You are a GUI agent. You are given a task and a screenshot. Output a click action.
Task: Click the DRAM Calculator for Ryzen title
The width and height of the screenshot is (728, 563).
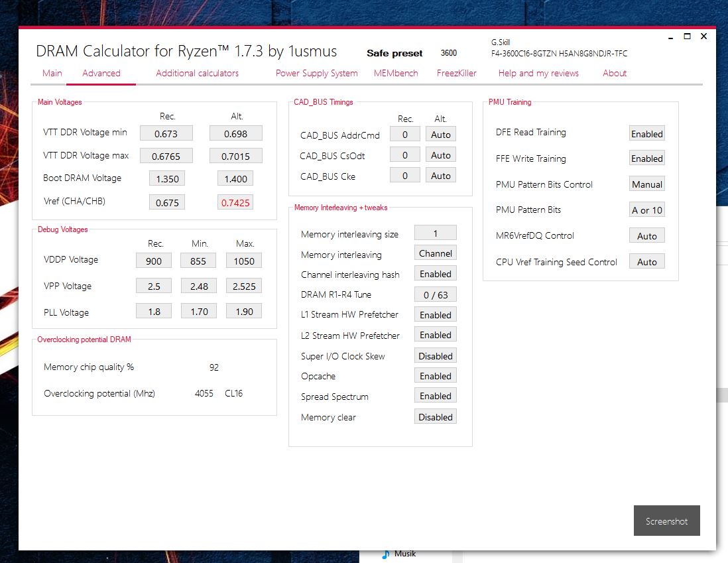pyautogui.click(x=186, y=51)
